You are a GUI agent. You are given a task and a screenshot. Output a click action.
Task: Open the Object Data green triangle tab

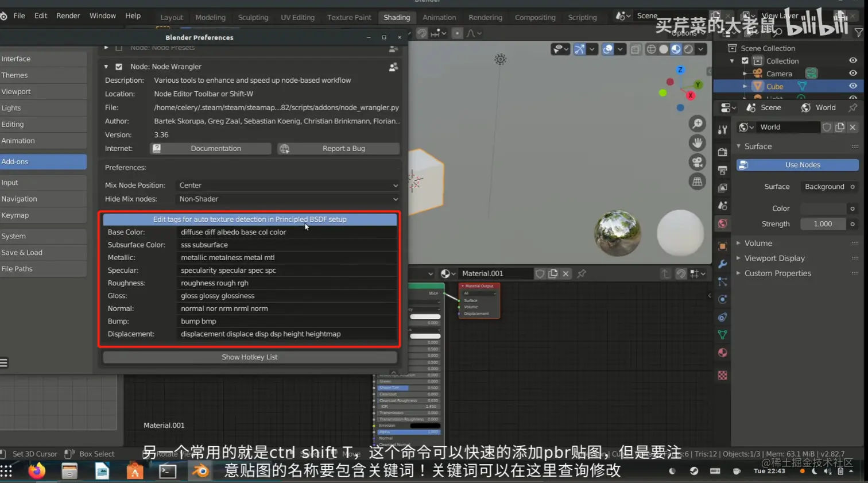722,335
